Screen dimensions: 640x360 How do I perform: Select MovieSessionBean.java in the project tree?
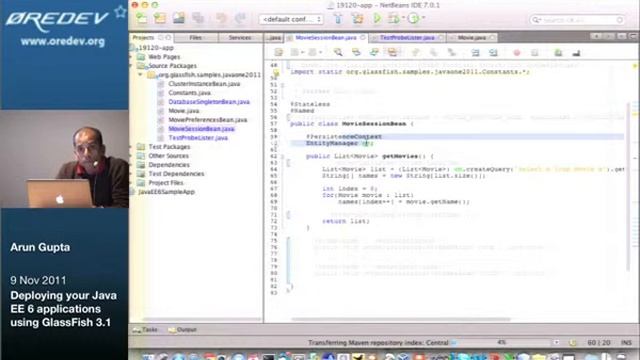(x=202, y=129)
